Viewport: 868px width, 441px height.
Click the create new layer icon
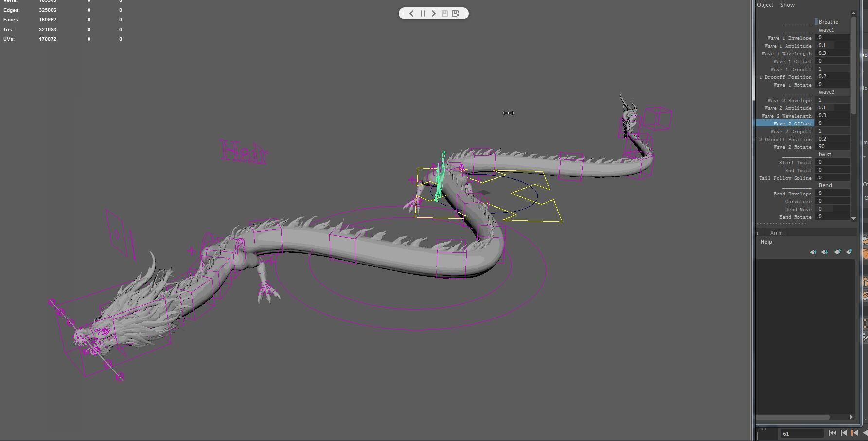[837, 252]
